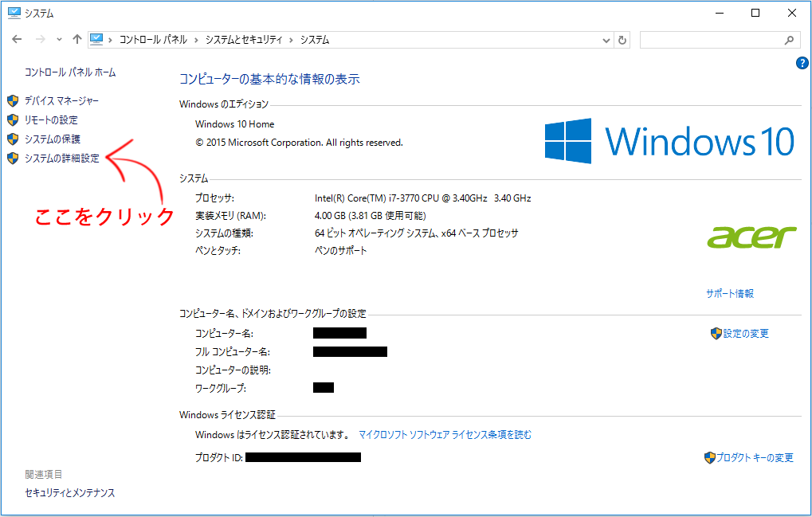The image size is (812, 517).
Task: Click the magnifier search icon
Action: (x=789, y=40)
